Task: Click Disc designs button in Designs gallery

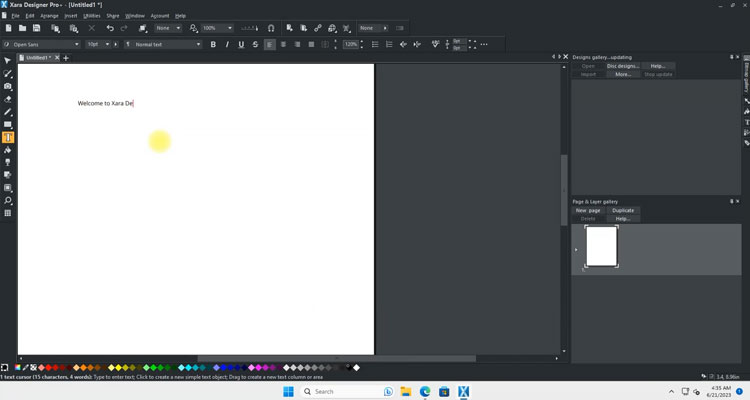Action: [x=622, y=66]
